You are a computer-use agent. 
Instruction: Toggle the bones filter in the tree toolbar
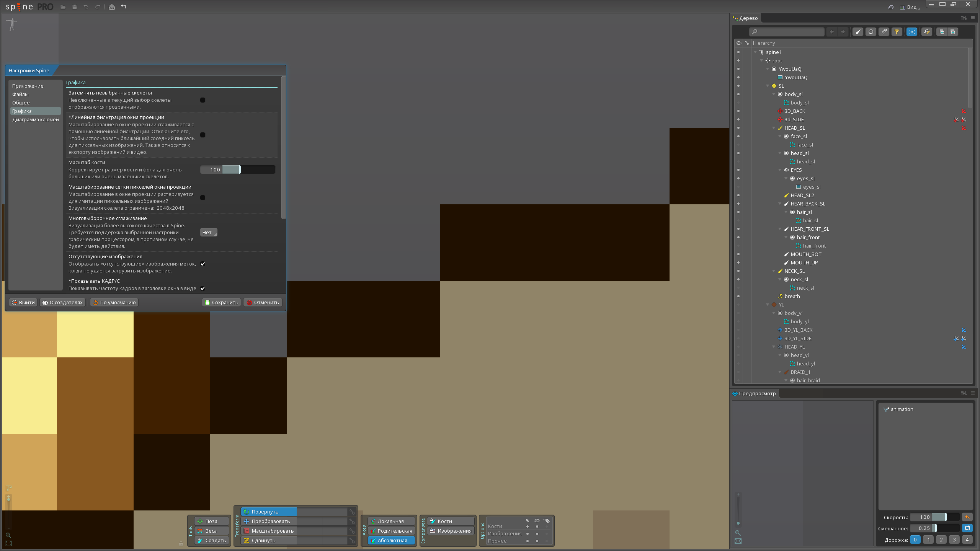(x=858, y=32)
